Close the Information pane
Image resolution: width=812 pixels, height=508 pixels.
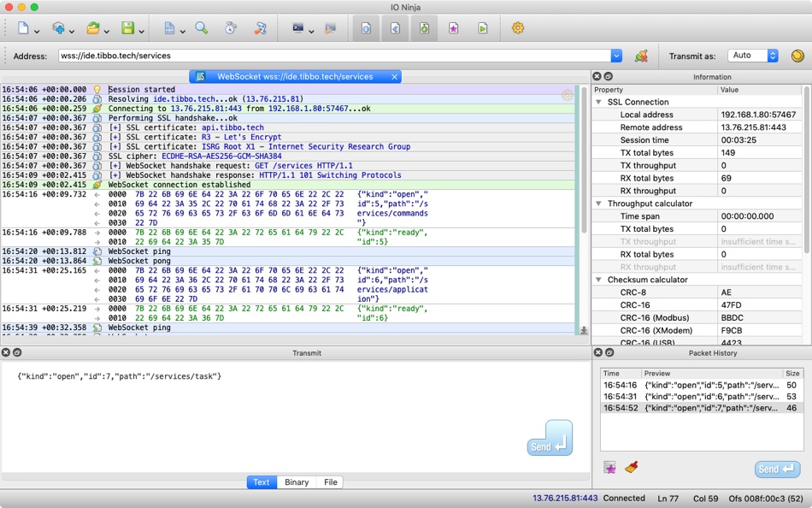click(x=597, y=76)
